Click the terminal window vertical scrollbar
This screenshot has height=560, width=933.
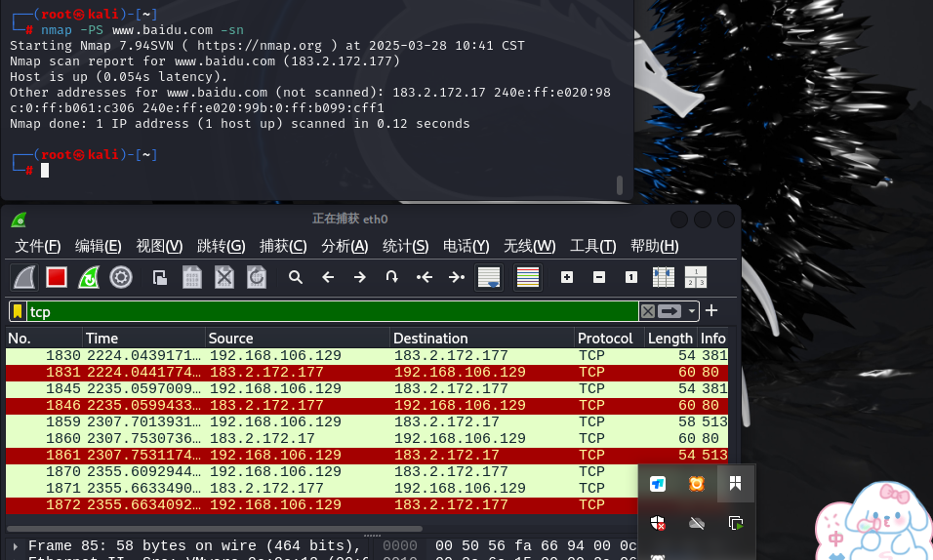coord(620,185)
